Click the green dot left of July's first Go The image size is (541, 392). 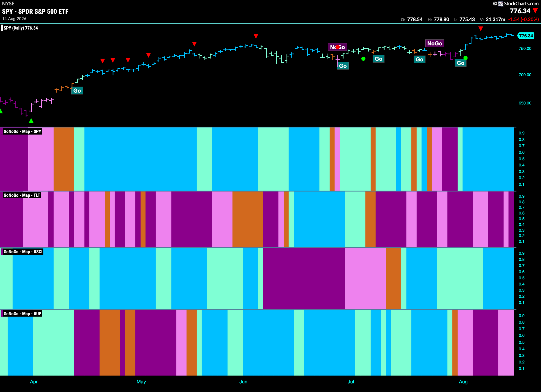pos(363,59)
